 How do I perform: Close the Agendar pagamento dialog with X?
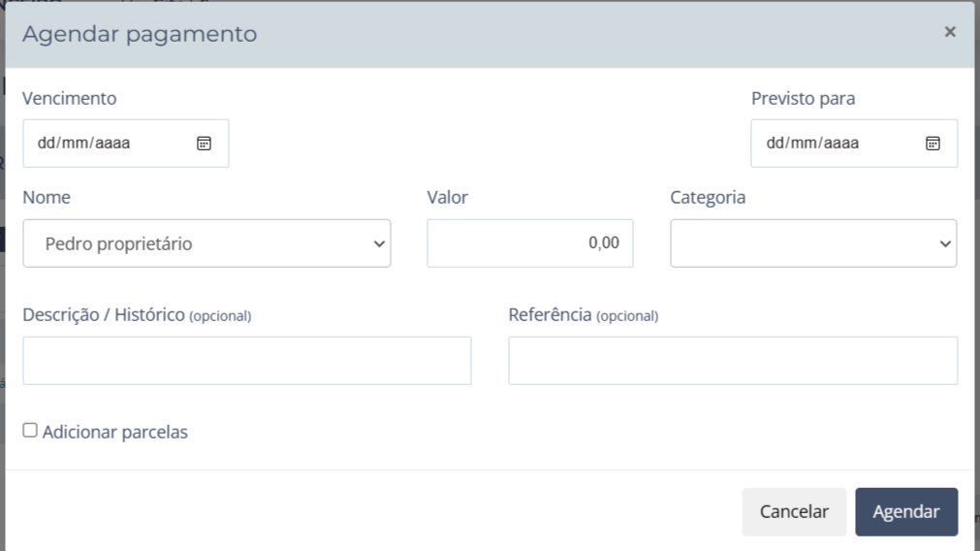[x=950, y=32]
